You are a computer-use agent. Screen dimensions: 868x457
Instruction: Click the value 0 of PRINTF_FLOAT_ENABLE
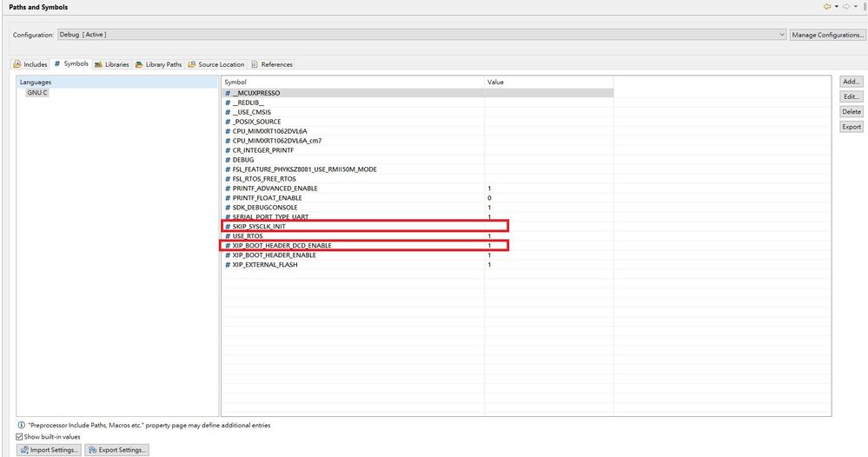coord(489,197)
